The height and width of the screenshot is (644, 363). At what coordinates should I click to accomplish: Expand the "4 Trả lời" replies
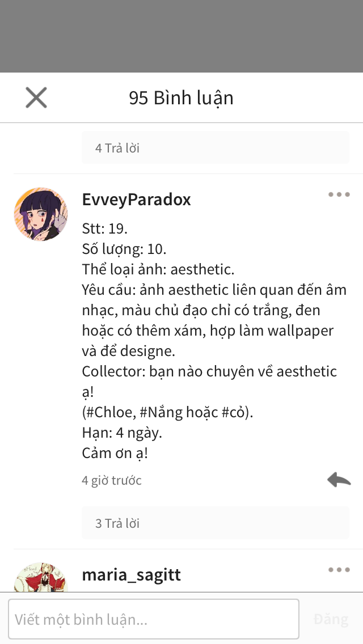click(x=216, y=147)
